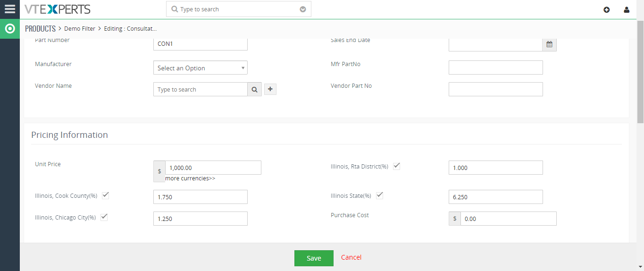644x271 pixels.
Task: Click the green Save button
Action: (x=314, y=258)
